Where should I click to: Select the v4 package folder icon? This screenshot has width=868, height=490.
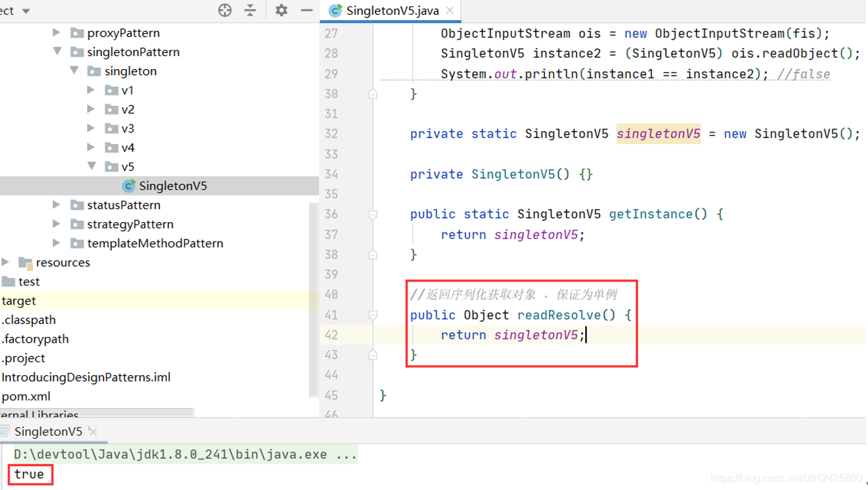click(x=112, y=148)
